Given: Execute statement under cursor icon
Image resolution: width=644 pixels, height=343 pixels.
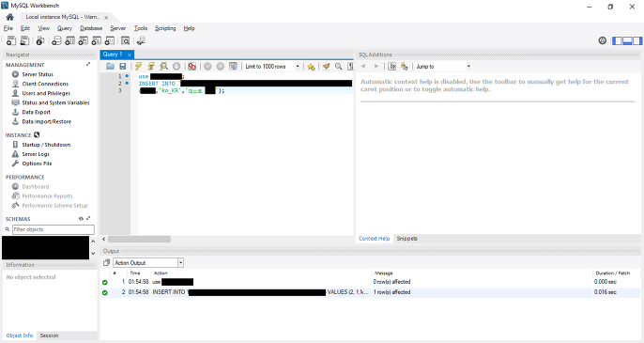Looking at the screenshot, I should [x=151, y=66].
